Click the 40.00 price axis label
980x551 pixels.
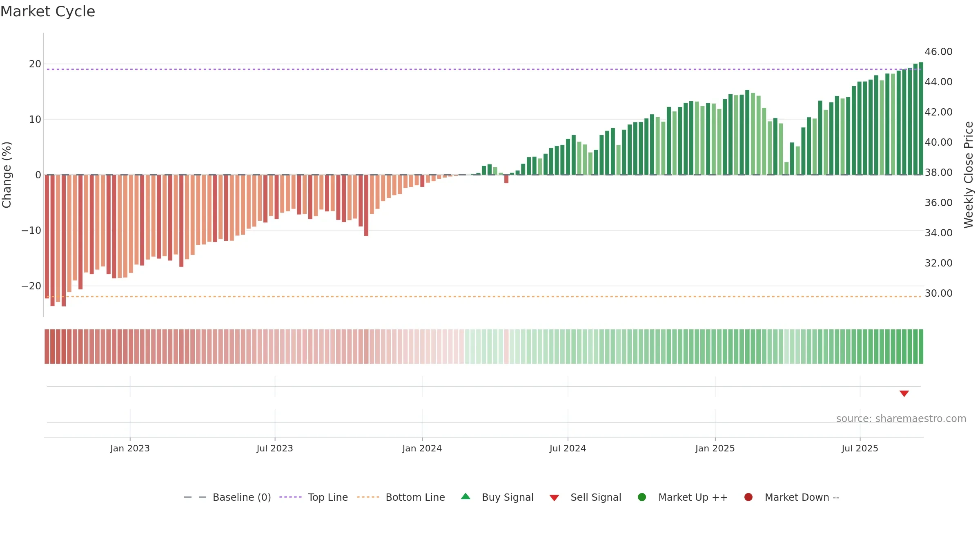pyautogui.click(x=938, y=142)
